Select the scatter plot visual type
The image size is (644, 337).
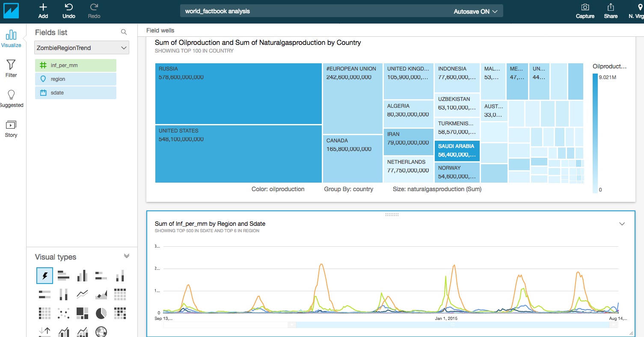tap(63, 313)
